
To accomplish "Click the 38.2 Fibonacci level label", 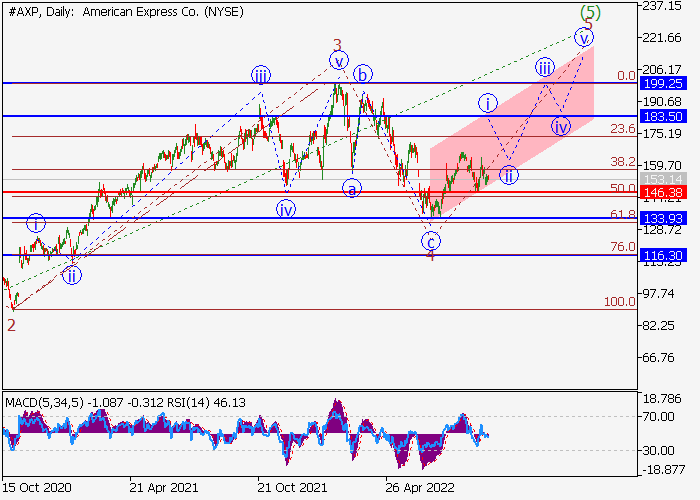I will pos(623,161).
